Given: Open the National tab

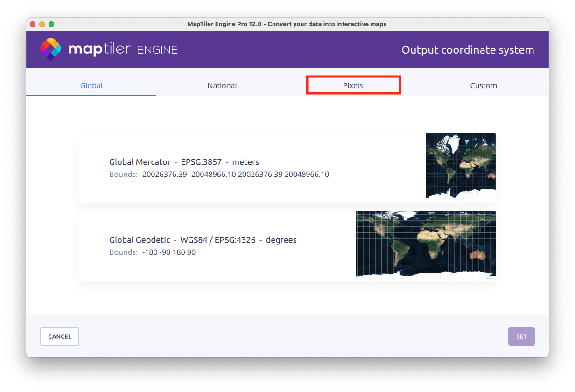Looking at the screenshot, I should pos(222,85).
